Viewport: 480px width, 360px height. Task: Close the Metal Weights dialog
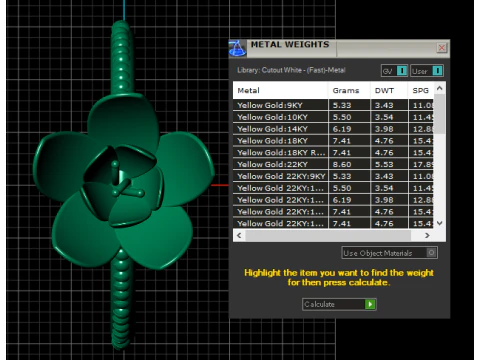(442, 48)
